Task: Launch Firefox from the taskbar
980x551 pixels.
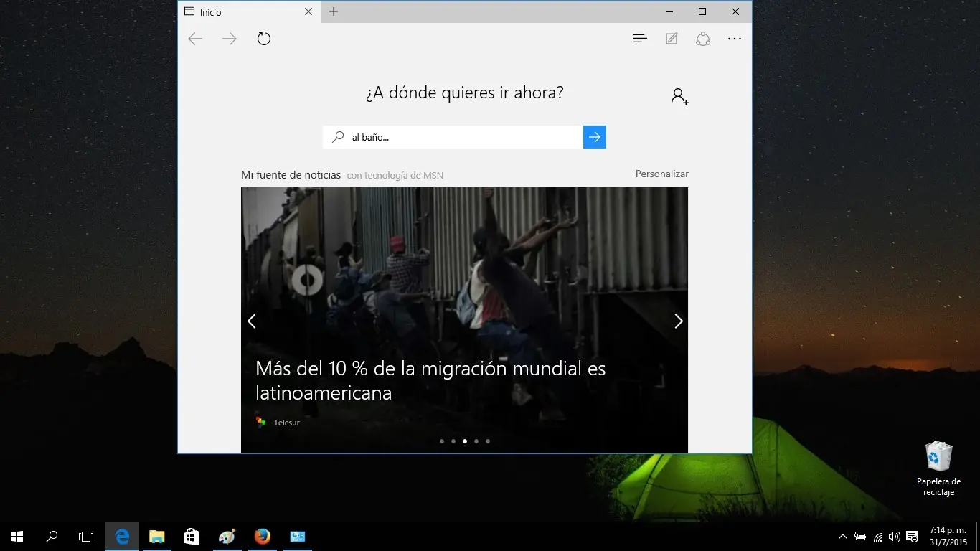Action: (x=261, y=536)
